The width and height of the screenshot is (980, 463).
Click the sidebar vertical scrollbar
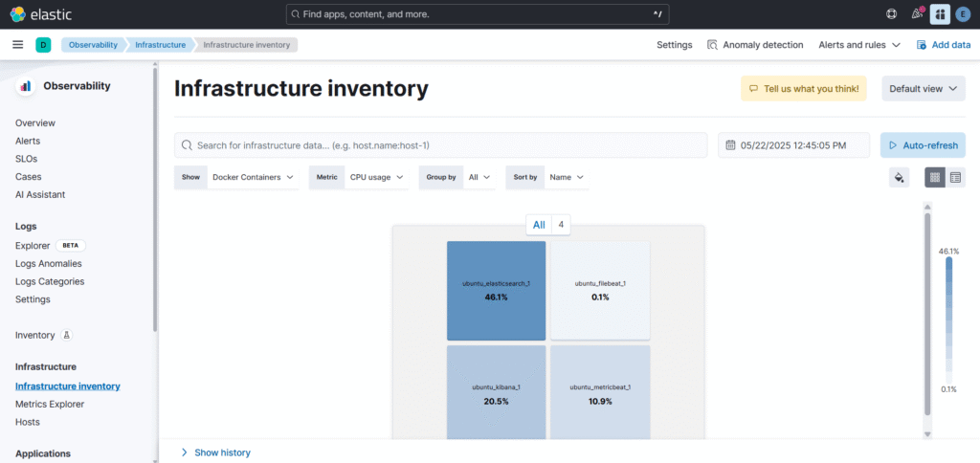(155, 200)
